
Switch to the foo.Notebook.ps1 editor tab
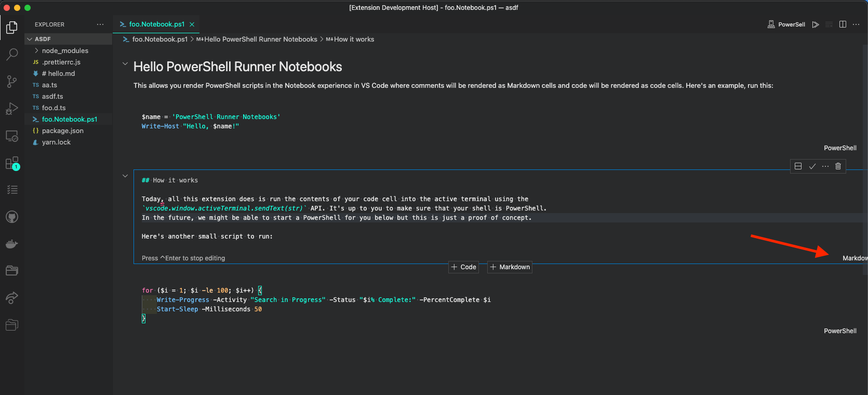point(156,24)
